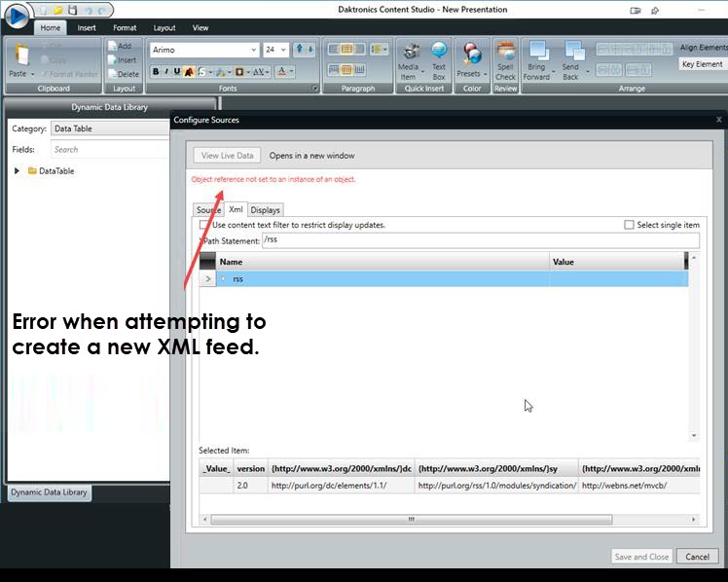Image resolution: width=728 pixels, height=582 pixels.
Task: Open the Arimo font name dropdown
Action: (x=254, y=50)
